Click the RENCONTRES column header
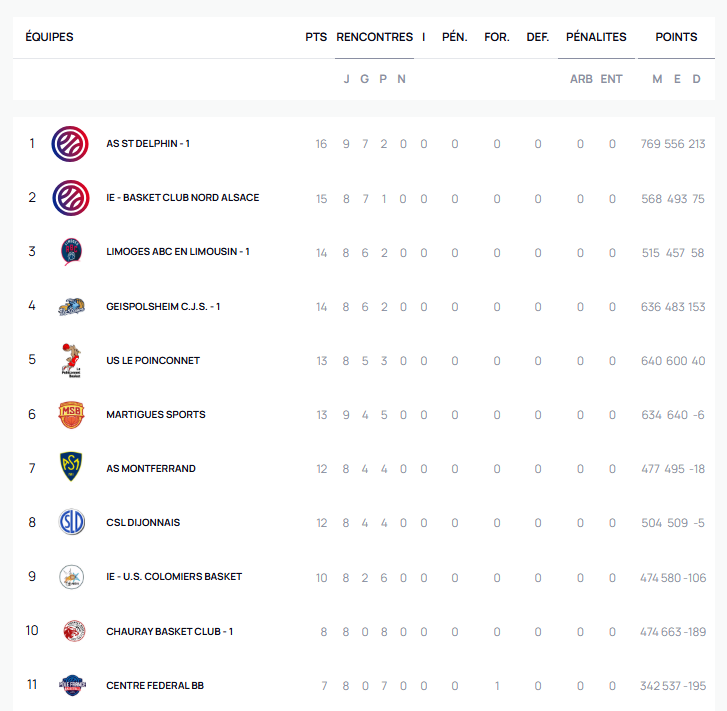Image resolution: width=727 pixels, height=711 pixels. [x=374, y=37]
